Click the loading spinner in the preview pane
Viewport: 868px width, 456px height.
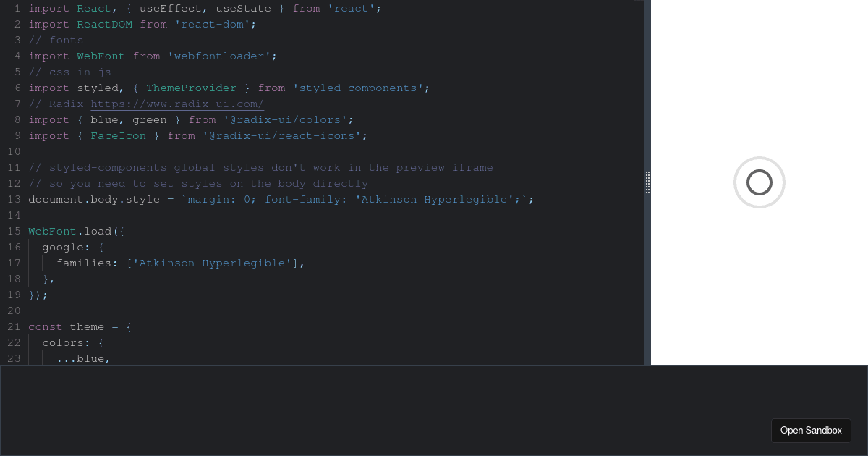click(x=759, y=182)
